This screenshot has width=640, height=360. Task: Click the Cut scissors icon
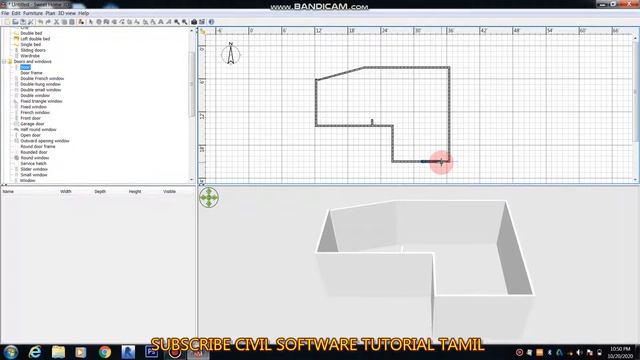[56, 22]
